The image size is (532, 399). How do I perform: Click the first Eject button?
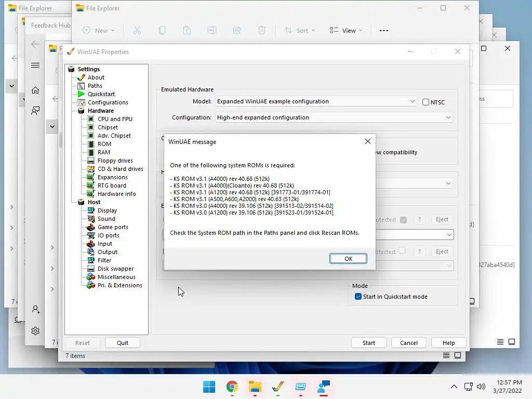(x=442, y=220)
